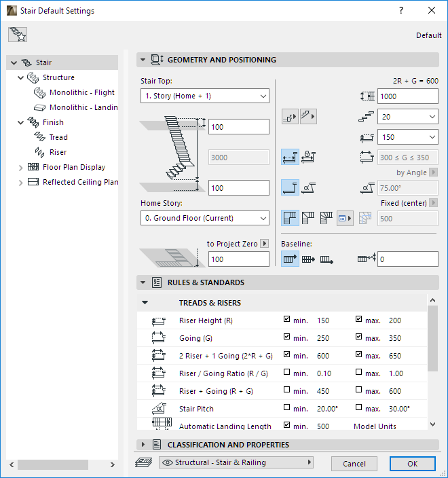
Task: Set baseline to left side
Action: click(290, 259)
